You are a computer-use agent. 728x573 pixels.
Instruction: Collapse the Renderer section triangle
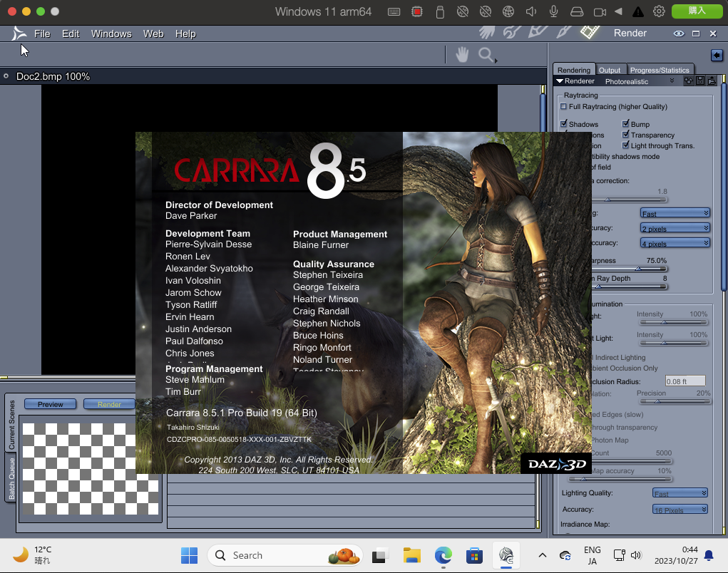click(560, 81)
